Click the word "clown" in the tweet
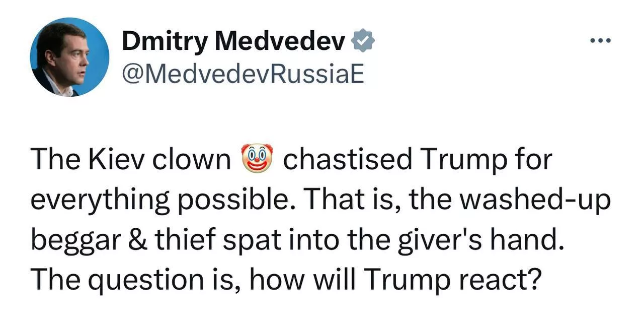Screen dimensions: 644x325 (x=192, y=160)
